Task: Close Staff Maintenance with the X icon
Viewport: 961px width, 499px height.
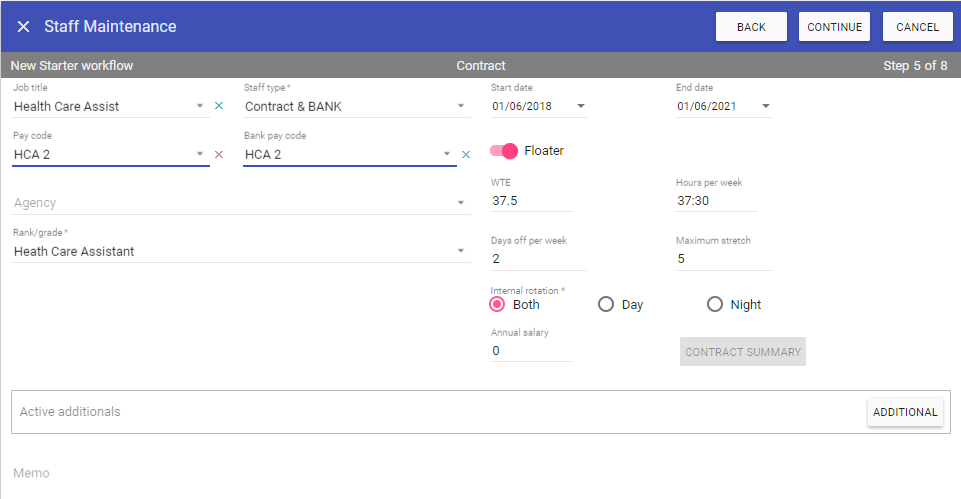Action: (23, 27)
